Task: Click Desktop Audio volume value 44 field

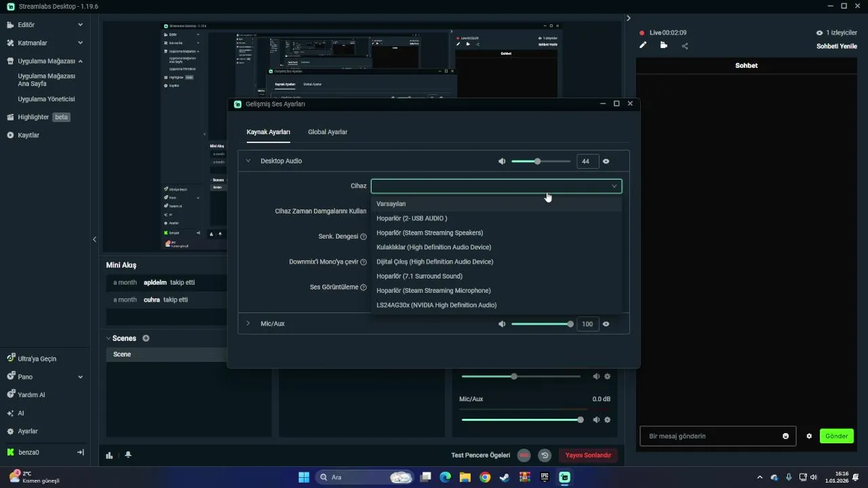Action: click(x=587, y=161)
